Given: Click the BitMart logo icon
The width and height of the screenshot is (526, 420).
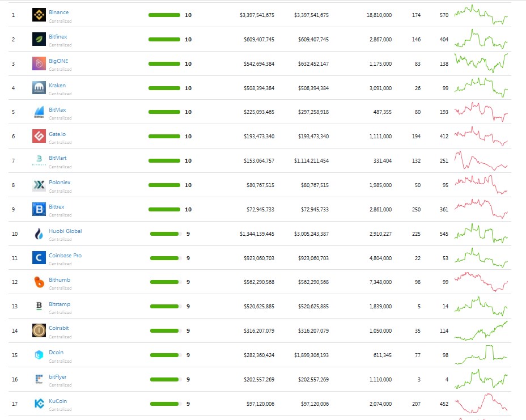Looking at the screenshot, I should 39,160.
